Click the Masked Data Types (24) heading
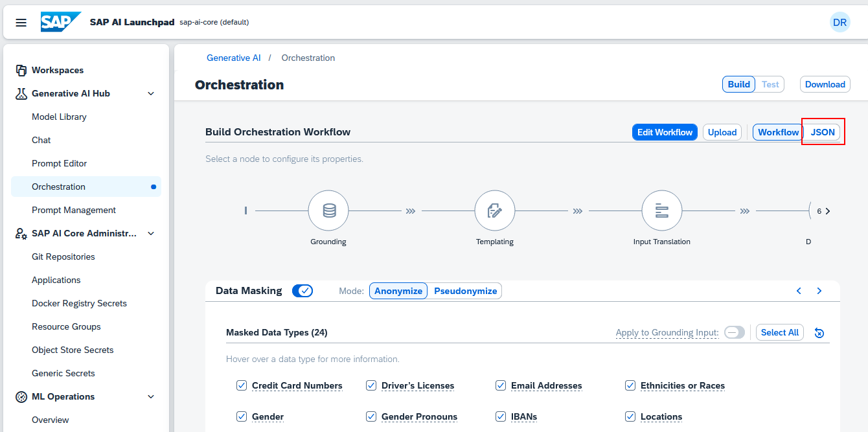Viewport: 868px width, 432px height. (277, 332)
